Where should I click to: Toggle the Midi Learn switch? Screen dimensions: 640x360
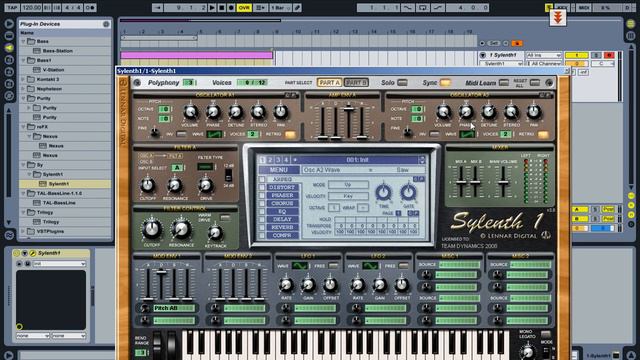pos(504,82)
